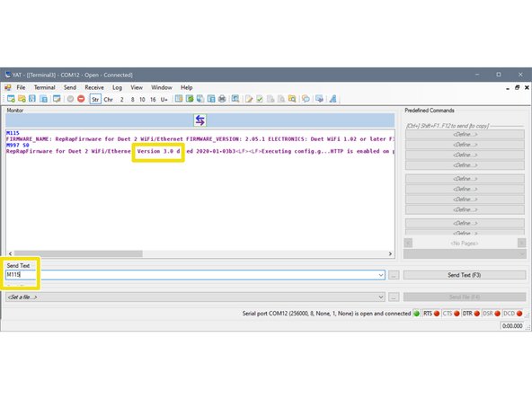Screen dimensions: 532x399
Task: Go to previous predefined commands page
Action: (x=408, y=243)
